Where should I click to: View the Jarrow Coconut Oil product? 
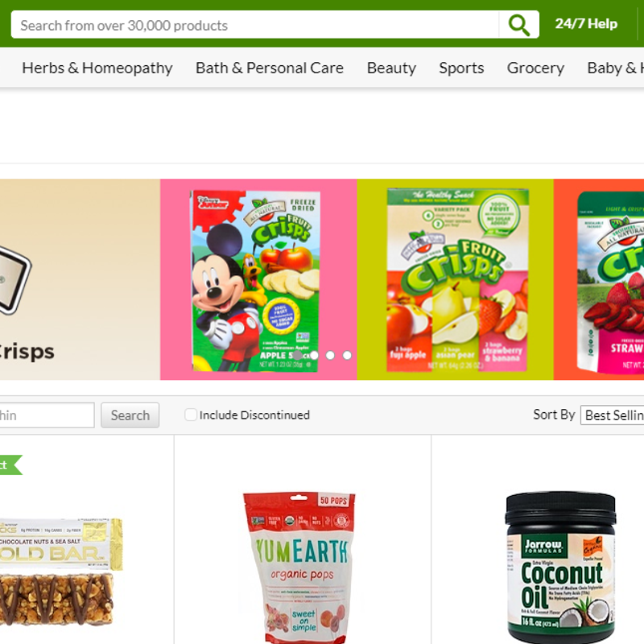561,567
